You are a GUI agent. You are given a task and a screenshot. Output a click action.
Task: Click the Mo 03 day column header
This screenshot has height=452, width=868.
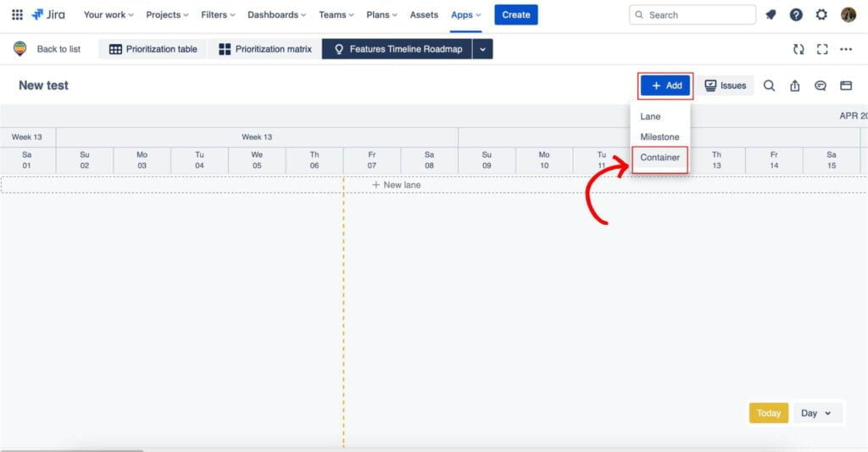pos(142,160)
